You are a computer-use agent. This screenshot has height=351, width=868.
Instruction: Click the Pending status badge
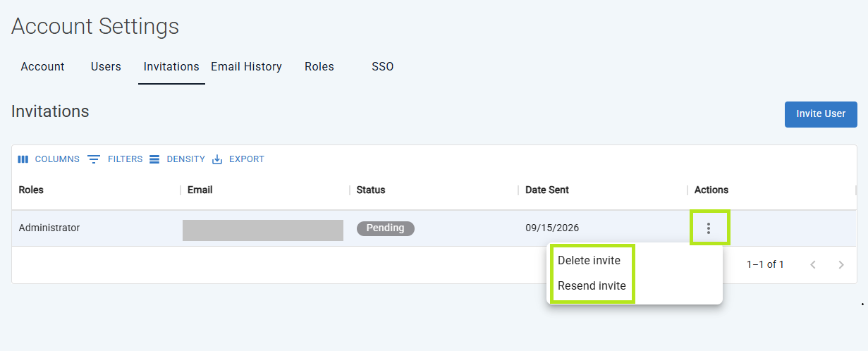[386, 228]
